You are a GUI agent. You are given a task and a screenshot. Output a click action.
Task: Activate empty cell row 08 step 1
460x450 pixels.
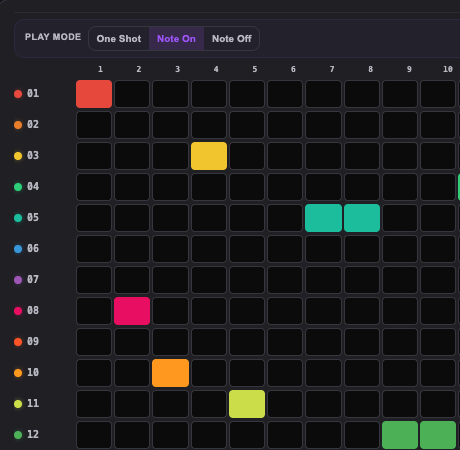(94, 311)
